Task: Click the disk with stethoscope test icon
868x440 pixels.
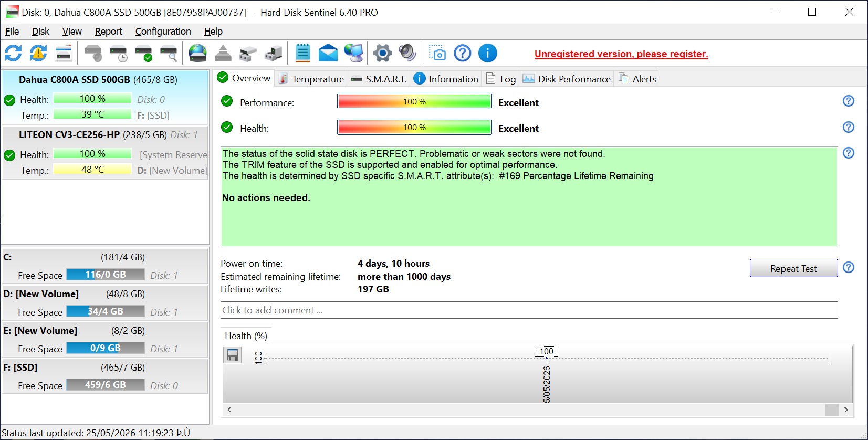Action: (x=93, y=53)
